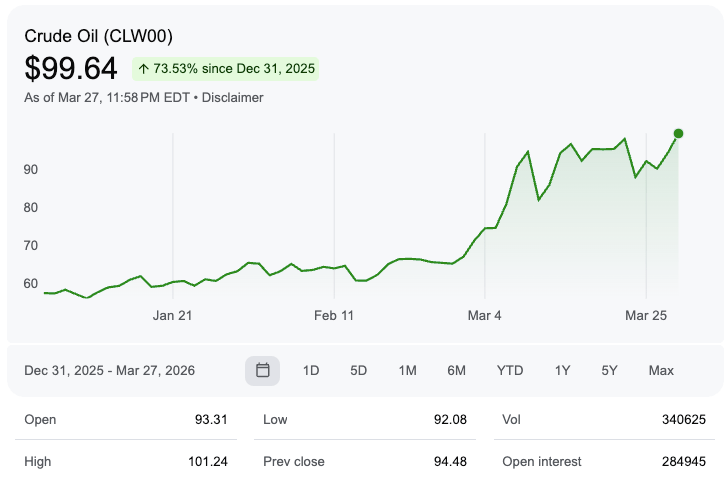The image size is (726, 489).
Task: Select the 1M chart range
Action: (407, 370)
